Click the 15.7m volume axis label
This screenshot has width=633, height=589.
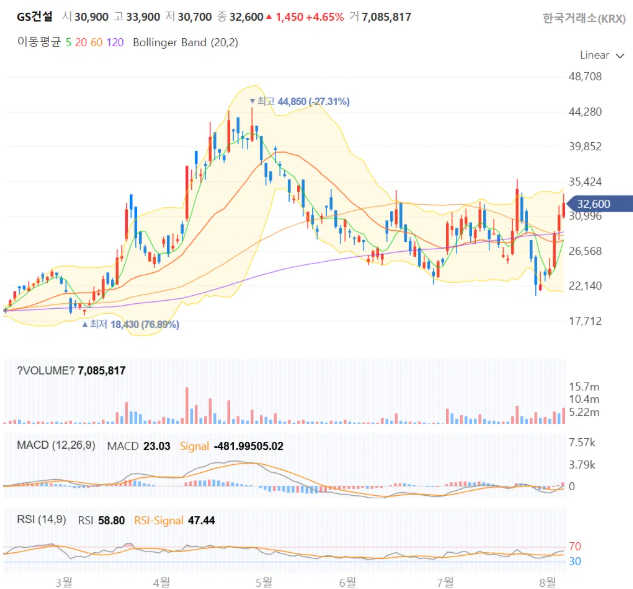pos(584,387)
